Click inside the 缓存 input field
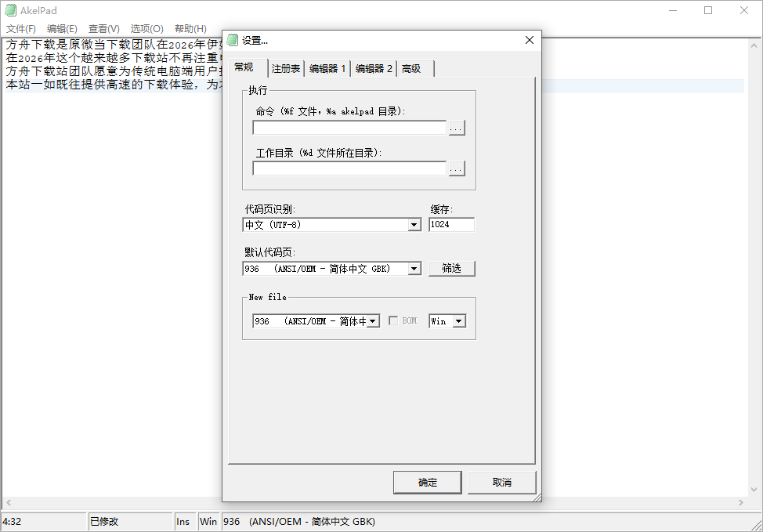Image resolution: width=763 pixels, height=532 pixels. [450, 225]
